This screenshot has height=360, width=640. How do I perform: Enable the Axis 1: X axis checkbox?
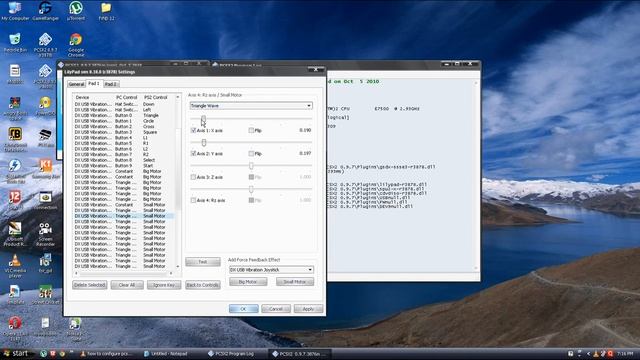pyautogui.click(x=193, y=130)
